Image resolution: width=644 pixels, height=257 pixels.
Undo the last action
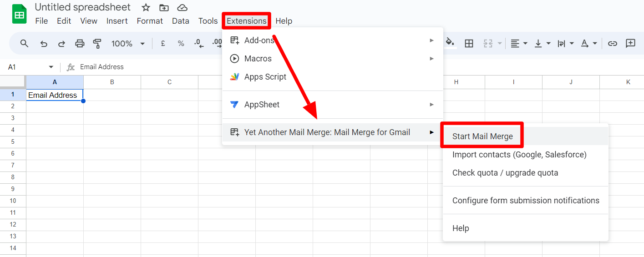44,43
